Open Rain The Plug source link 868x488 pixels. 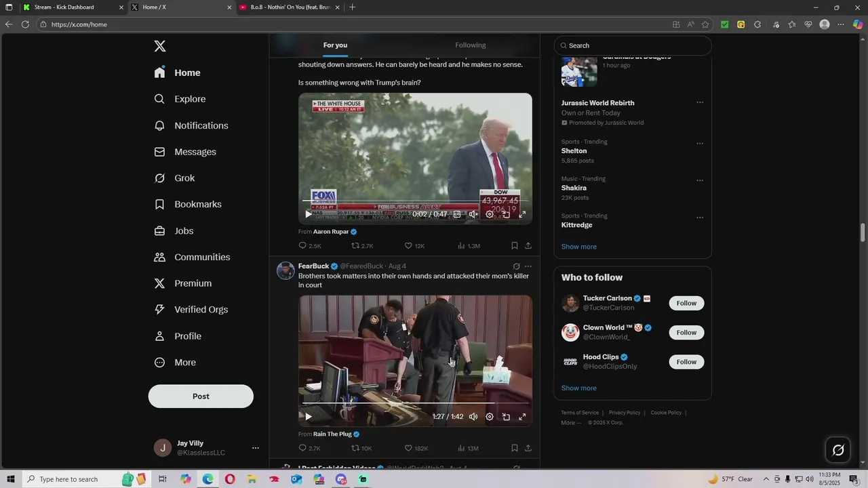pyautogui.click(x=332, y=434)
